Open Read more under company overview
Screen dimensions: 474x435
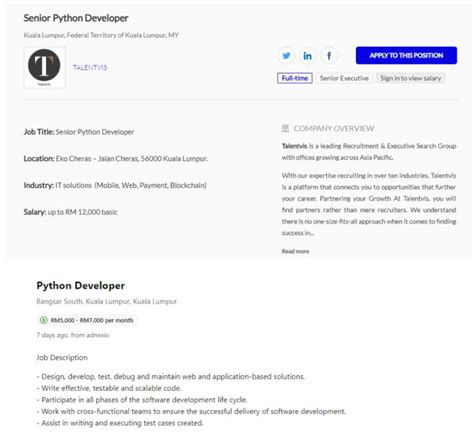(295, 251)
